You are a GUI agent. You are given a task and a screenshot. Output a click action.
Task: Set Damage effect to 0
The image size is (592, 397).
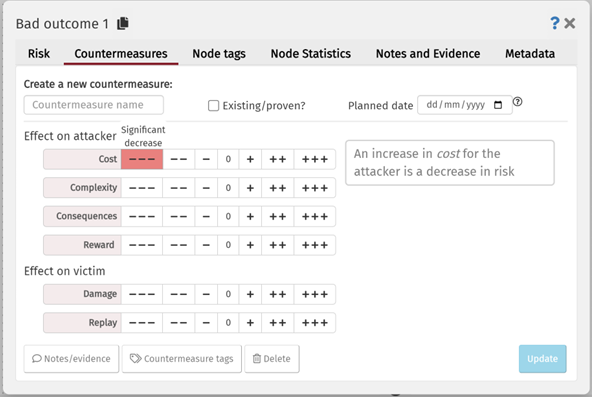(x=228, y=294)
